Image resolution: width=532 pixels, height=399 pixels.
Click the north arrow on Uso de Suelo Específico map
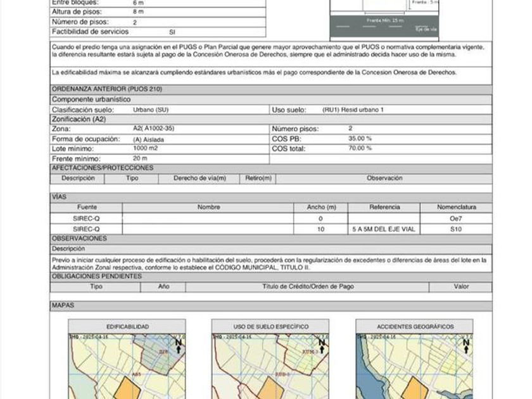point(322,346)
